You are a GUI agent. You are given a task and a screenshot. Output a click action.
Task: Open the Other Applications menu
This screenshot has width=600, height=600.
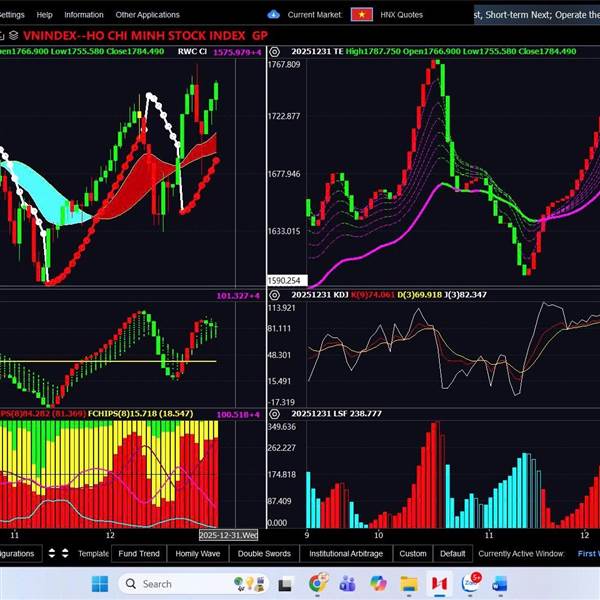coord(147,15)
